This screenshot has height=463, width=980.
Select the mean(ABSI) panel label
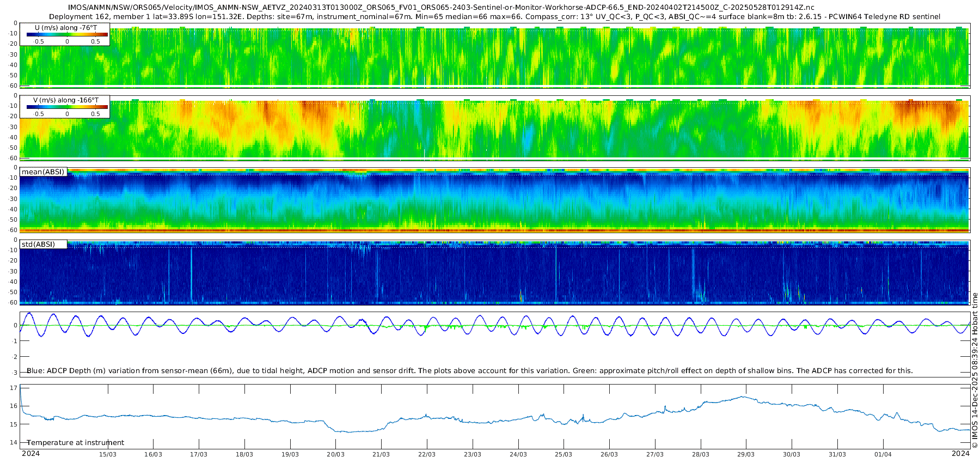[x=43, y=172]
